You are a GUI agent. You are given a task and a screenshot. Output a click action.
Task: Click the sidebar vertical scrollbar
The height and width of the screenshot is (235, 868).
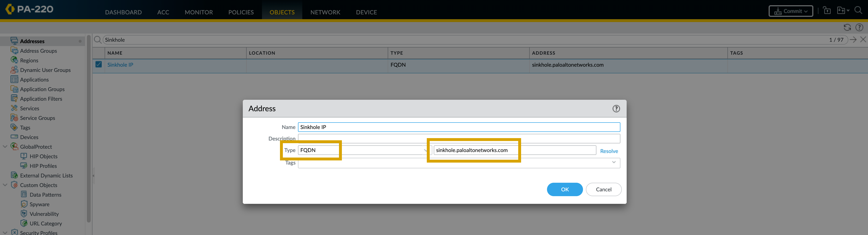pyautogui.click(x=89, y=128)
